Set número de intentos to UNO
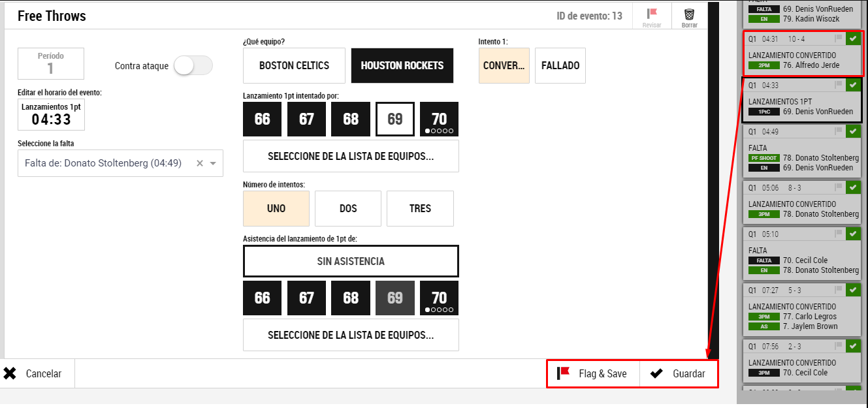This screenshot has width=868, height=408. click(276, 208)
